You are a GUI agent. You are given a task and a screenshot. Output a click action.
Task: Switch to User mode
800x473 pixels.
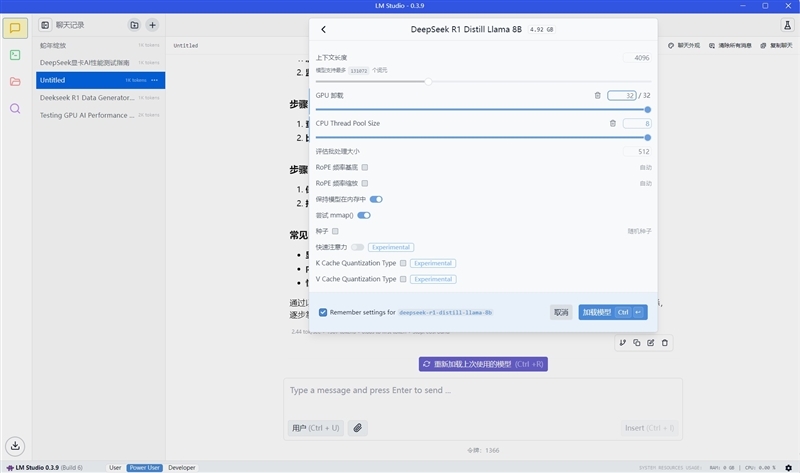115,467
